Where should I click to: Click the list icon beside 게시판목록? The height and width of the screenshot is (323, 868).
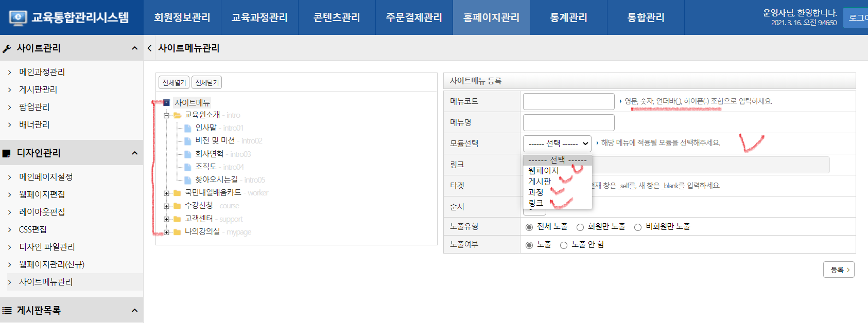click(x=7, y=311)
